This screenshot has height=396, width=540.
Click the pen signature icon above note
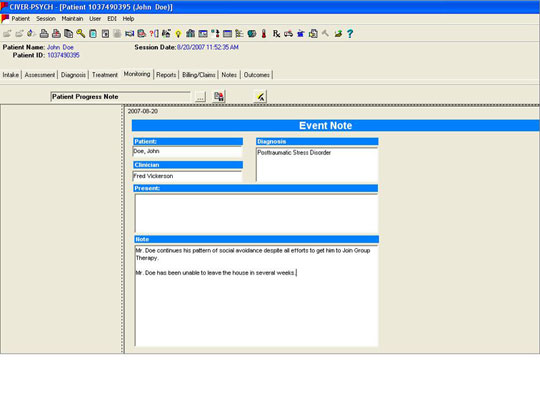pyautogui.click(x=261, y=96)
